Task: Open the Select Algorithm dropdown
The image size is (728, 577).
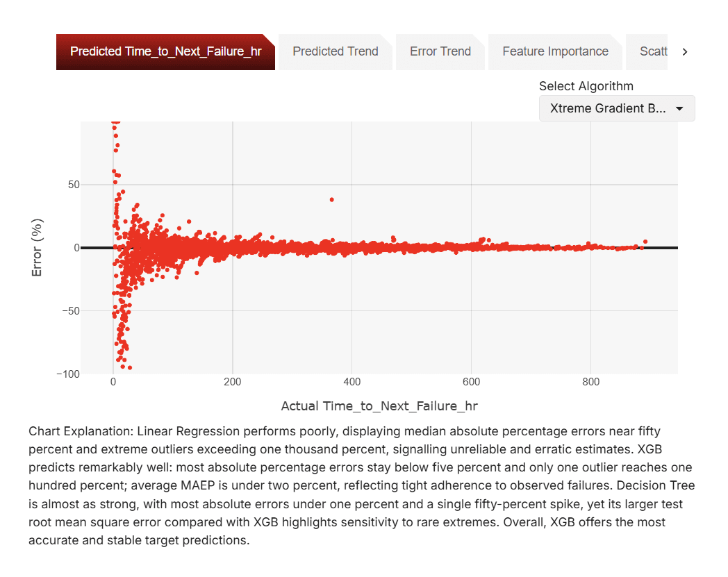Action: (617, 108)
